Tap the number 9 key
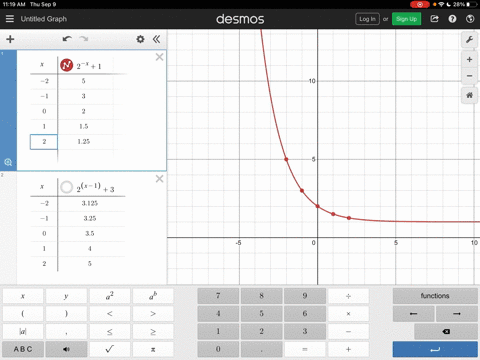Image resolution: width=480 pixels, height=360 pixels. pos(305,296)
